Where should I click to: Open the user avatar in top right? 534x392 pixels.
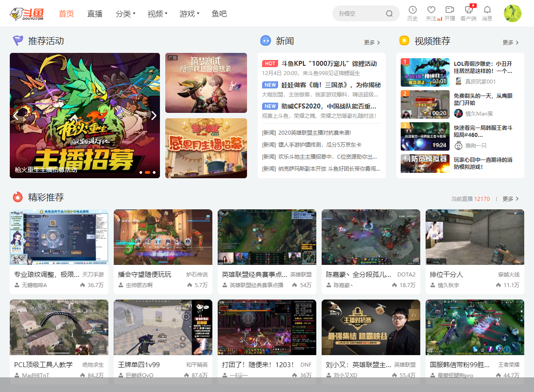pyautogui.click(x=513, y=13)
